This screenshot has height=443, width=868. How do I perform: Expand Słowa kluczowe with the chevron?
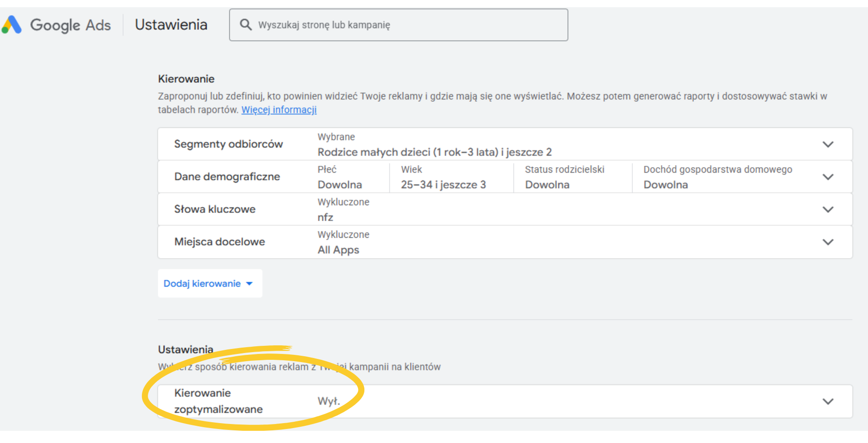[x=827, y=209]
